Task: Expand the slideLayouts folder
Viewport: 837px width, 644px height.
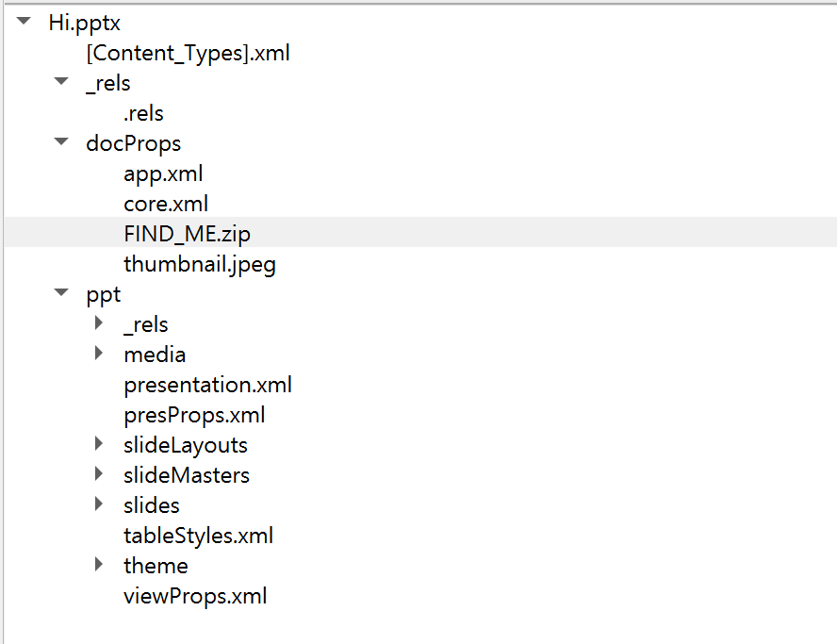Action: pyautogui.click(x=99, y=444)
